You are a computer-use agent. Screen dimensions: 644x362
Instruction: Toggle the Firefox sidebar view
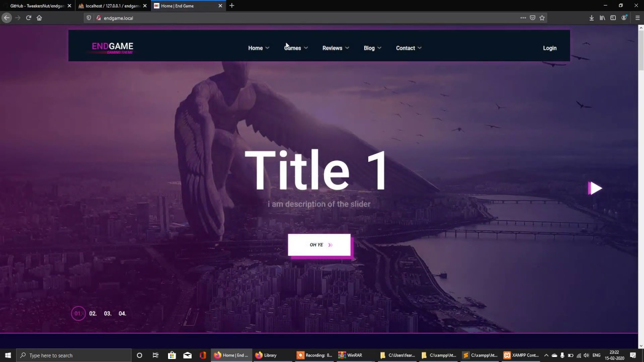coord(613,18)
